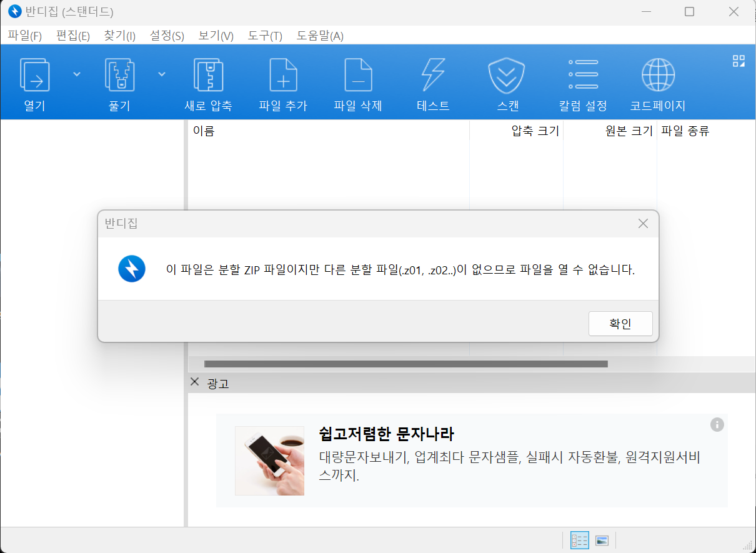Sort by the 압축 크기 column header
This screenshot has width=756, height=553.
(x=517, y=131)
